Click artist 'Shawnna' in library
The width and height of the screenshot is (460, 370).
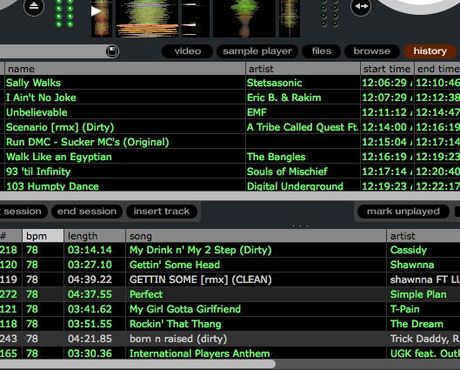point(412,265)
